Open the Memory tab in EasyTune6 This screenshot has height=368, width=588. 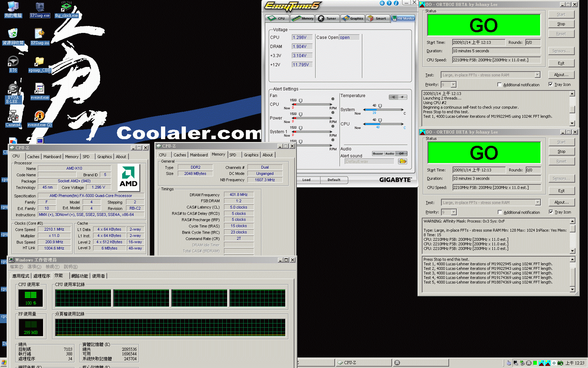click(x=302, y=18)
